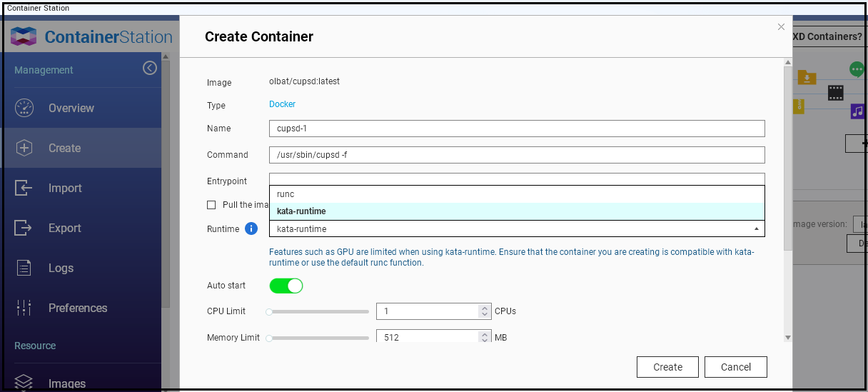Click the film strip icon in background
The image size is (868, 392).
pos(836,92)
